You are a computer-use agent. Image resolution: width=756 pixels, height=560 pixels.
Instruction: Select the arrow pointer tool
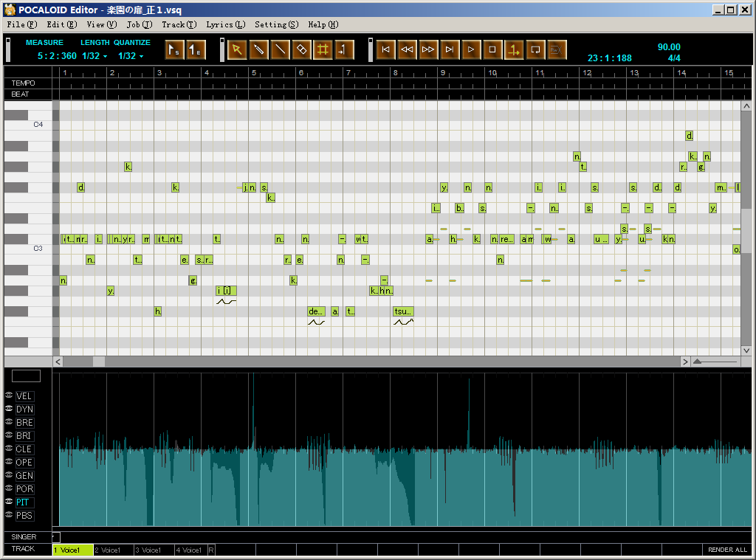tap(237, 49)
